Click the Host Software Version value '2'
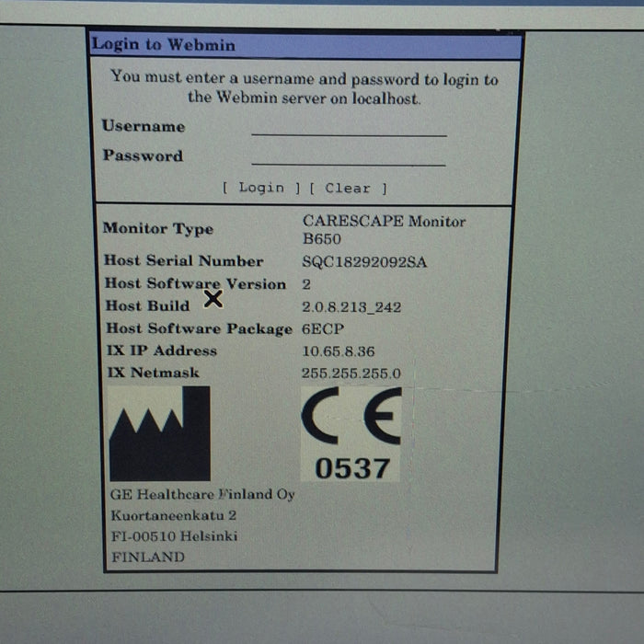Viewport: 644px width, 644px height. click(x=306, y=284)
